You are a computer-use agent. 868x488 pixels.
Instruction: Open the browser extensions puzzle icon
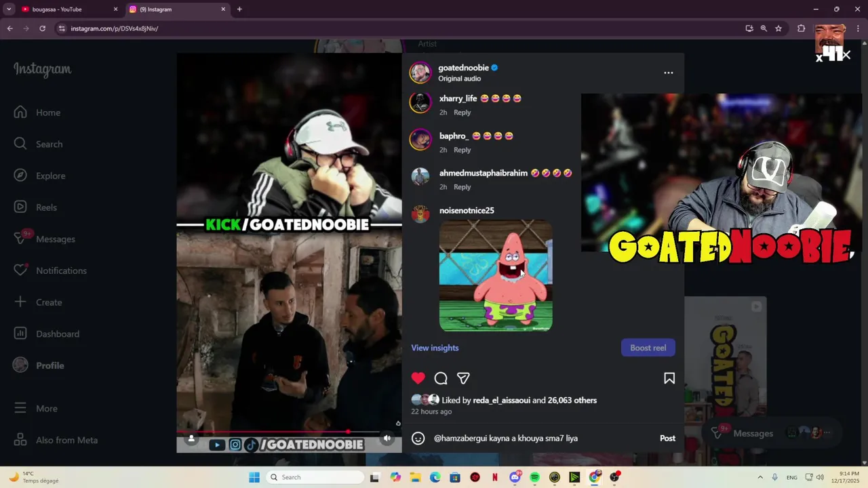pyautogui.click(x=801, y=28)
